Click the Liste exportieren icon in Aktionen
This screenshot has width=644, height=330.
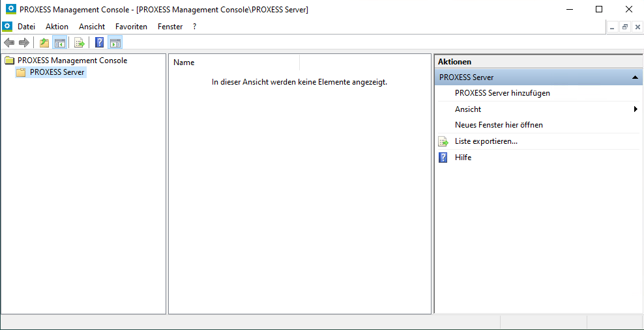[443, 142]
